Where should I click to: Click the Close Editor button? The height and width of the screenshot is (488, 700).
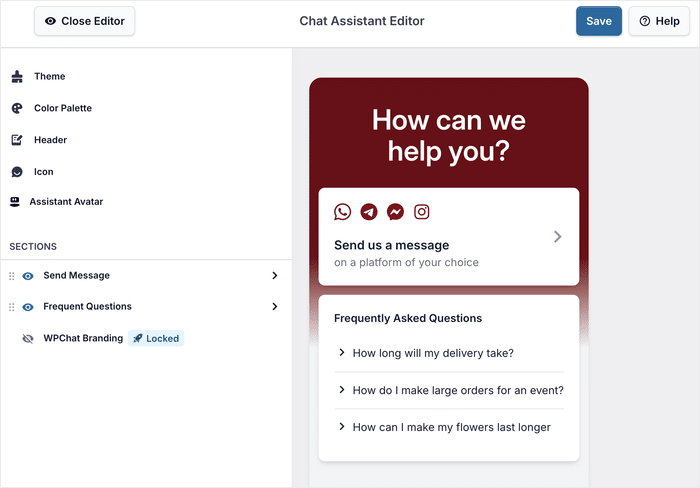click(x=84, y=21)
